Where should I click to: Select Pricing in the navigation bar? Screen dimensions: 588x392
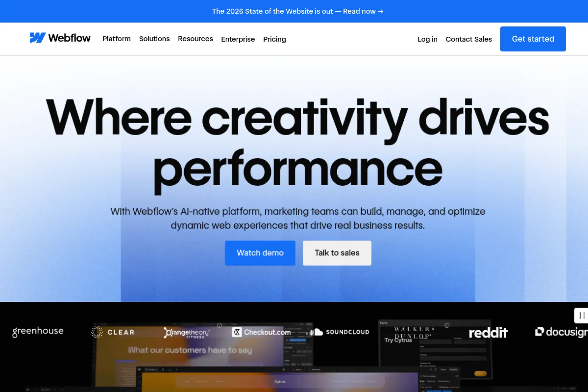pyautogui.click(x=274, y=39)
